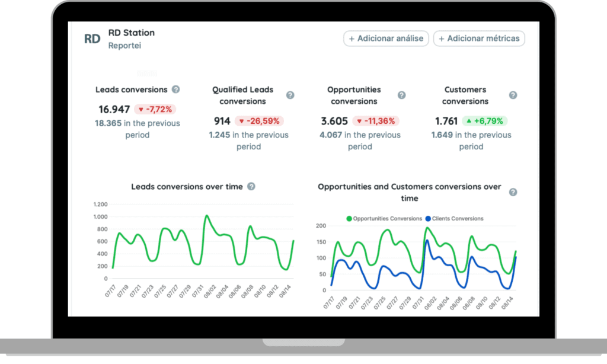The image size is (607, 364).
Task: Click the RD Station logo icon
Action: [92, 39]
